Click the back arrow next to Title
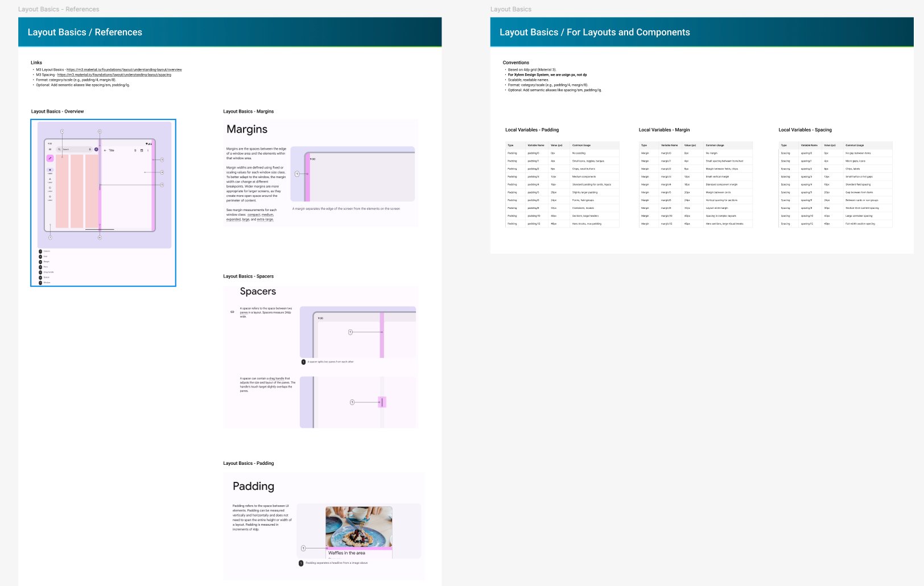Screen dimensions: 924x586 point(105,150)
